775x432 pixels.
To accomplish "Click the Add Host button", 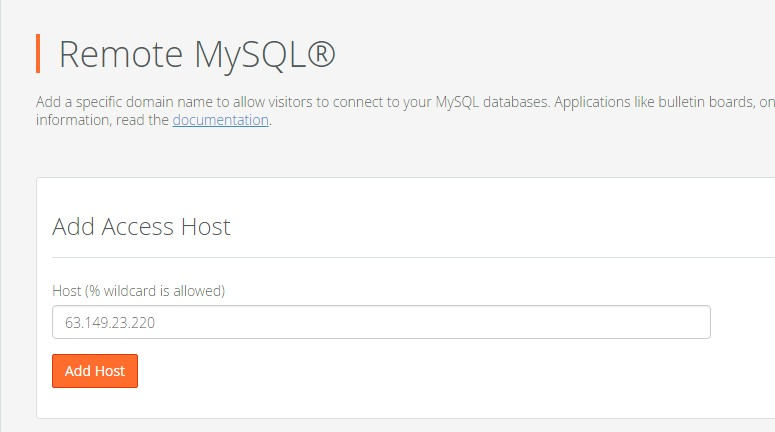I will [x=95, y=371].
